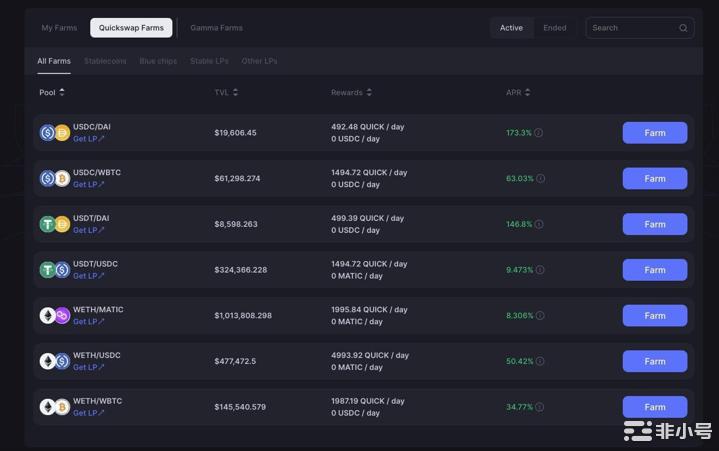The width and height of the screenshot is (719, 451).
Task: Click the APR info icon for USDC/DAI
Action: click(539, 133)
